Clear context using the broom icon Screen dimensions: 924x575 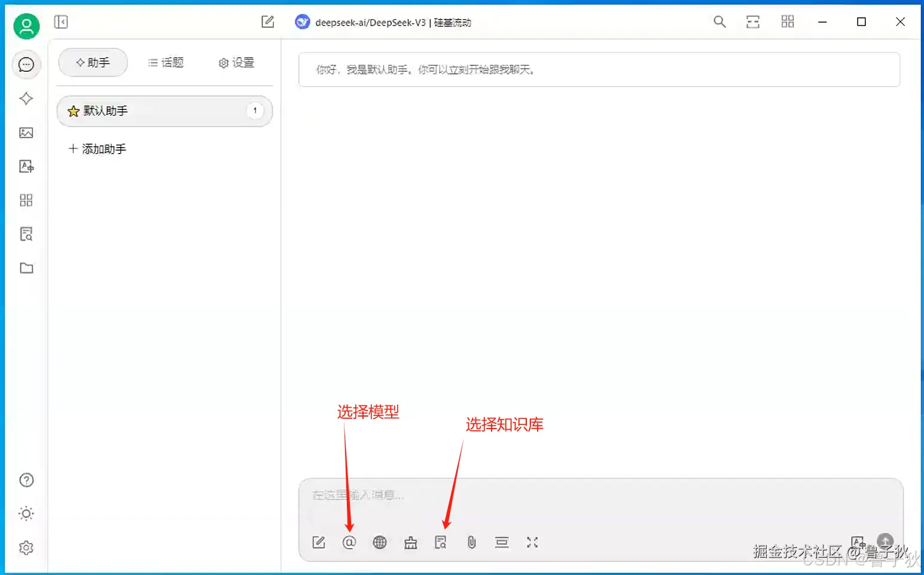tap(410, 542)
